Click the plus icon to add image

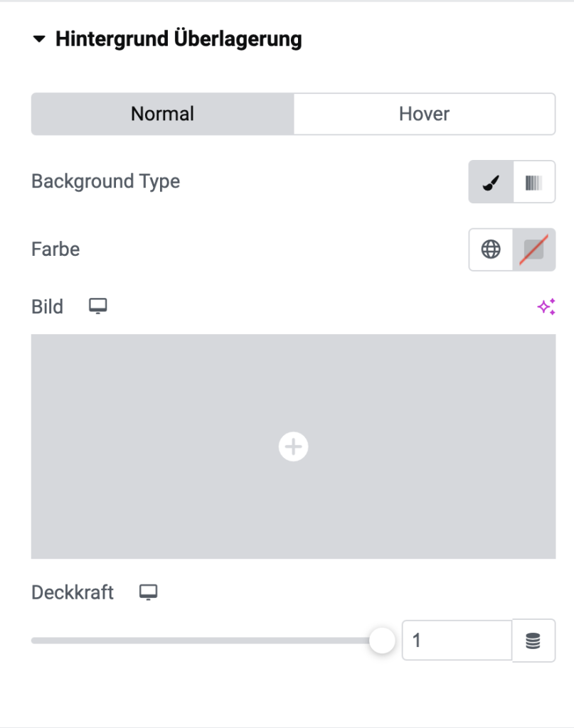tap(293, 446)
